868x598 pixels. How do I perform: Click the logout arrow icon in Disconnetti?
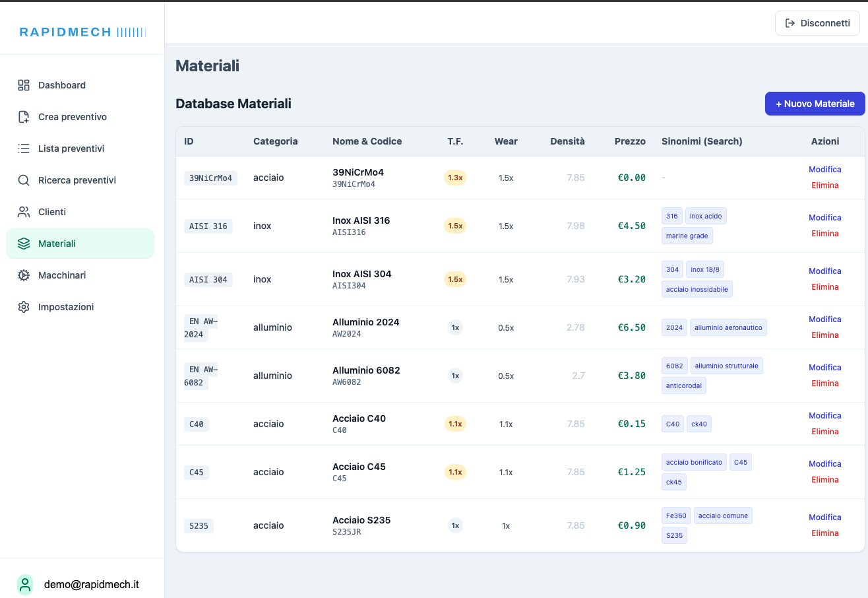click(x=790, y=23)
